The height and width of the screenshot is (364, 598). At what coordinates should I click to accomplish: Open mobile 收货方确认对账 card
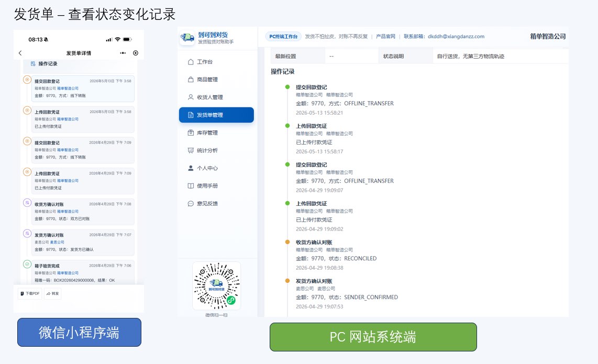point(83,212)
